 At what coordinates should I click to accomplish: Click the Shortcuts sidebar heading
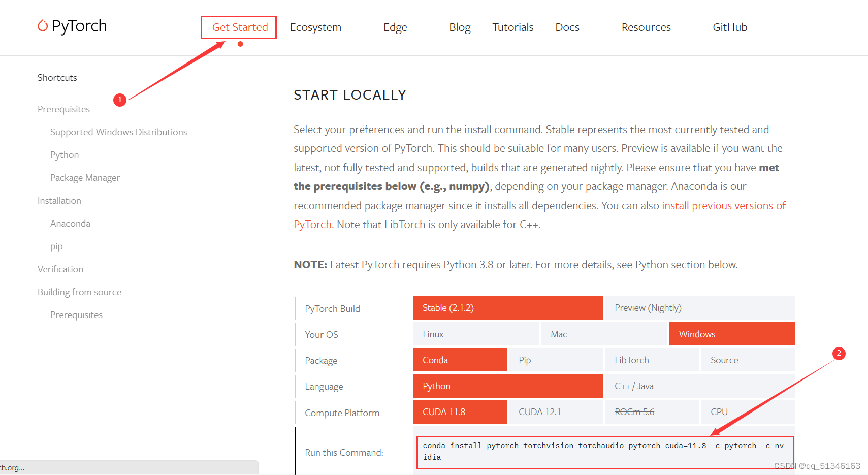[x=57, y=78]
